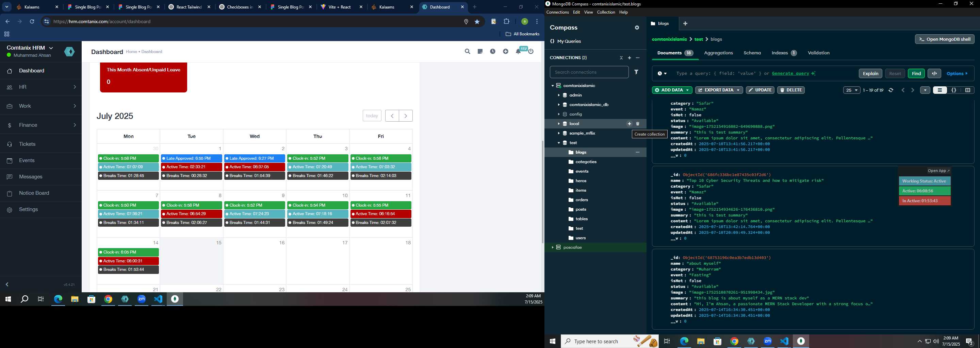Switch to Schema tab
The width and height of the screenshot is (980, 348).
(752, 53)
